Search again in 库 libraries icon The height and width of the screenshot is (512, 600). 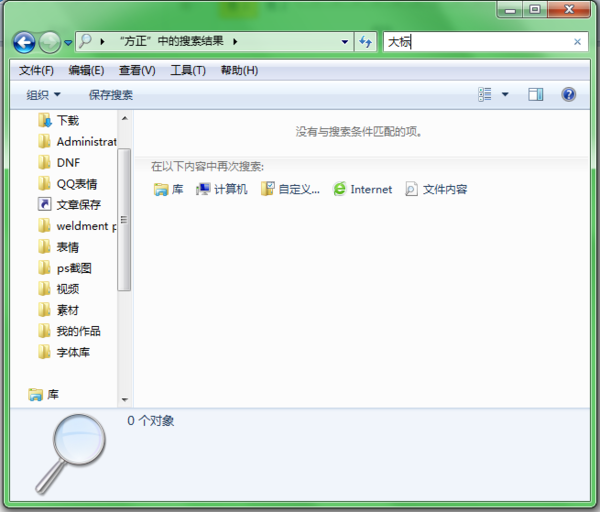(x=168, y=189)
